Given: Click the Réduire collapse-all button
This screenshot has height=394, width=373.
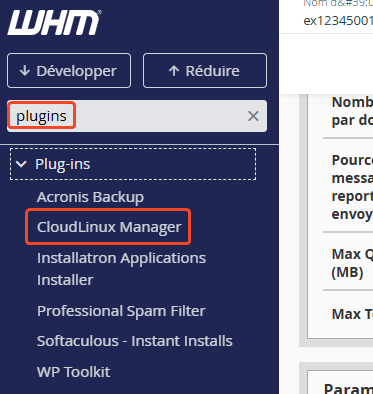Looking at the screenshot, I should [205, 71].
